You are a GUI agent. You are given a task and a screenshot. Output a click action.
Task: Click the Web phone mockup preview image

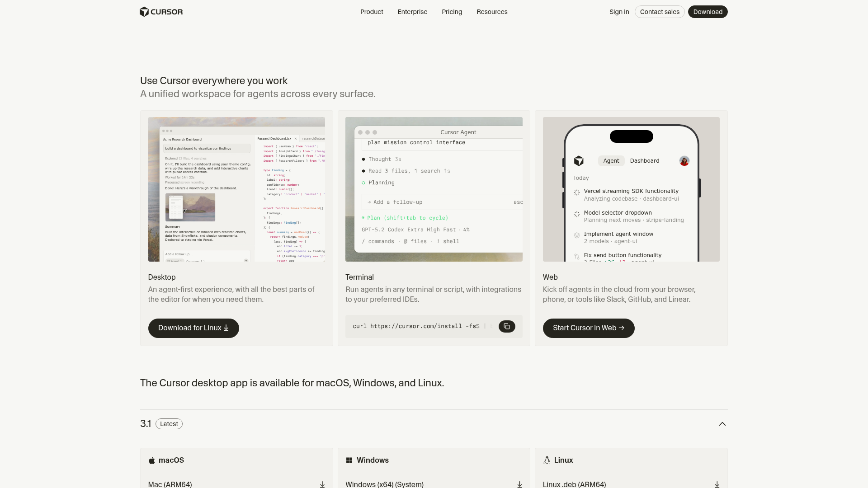631,189
